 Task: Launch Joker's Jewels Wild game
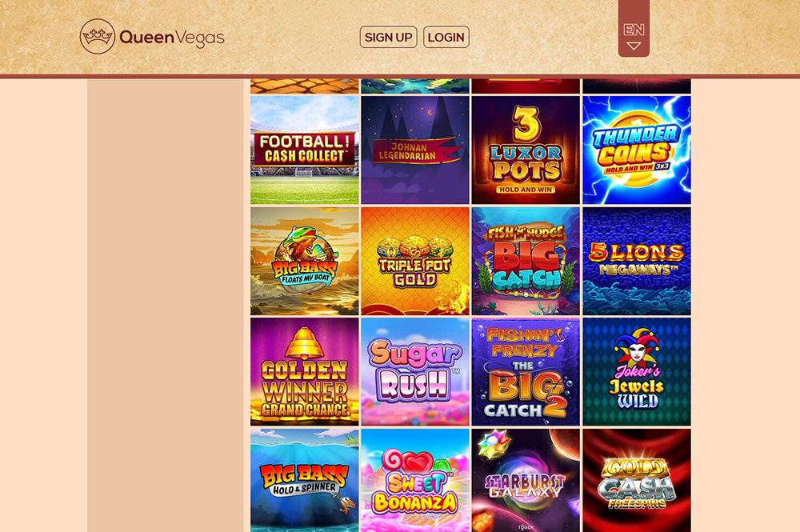pyautogui.click(x=637, y=372)
